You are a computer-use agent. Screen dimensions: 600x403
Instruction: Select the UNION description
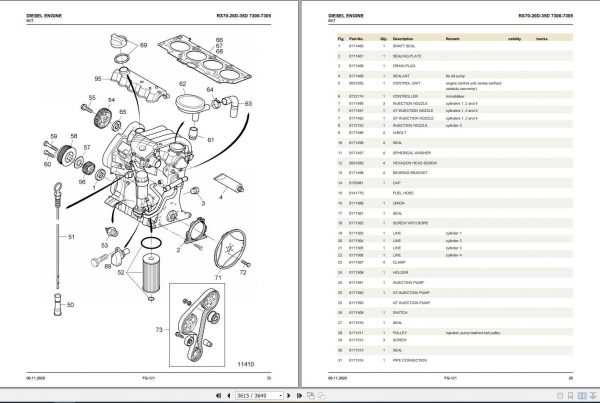(398, 203)
